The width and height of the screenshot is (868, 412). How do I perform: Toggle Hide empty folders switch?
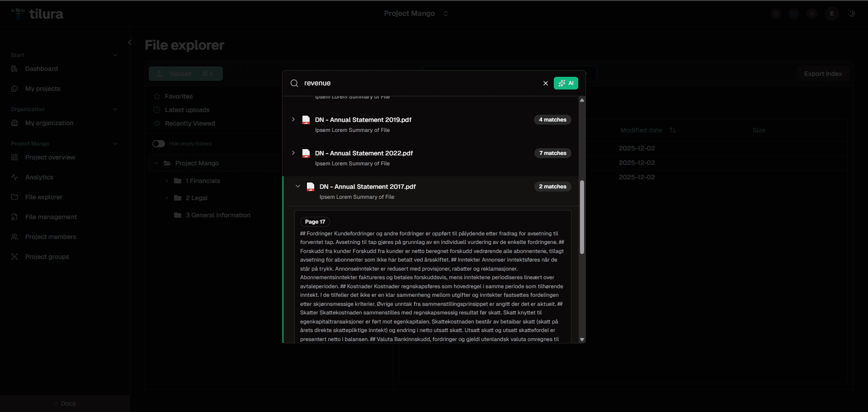(x=159, y=144)
